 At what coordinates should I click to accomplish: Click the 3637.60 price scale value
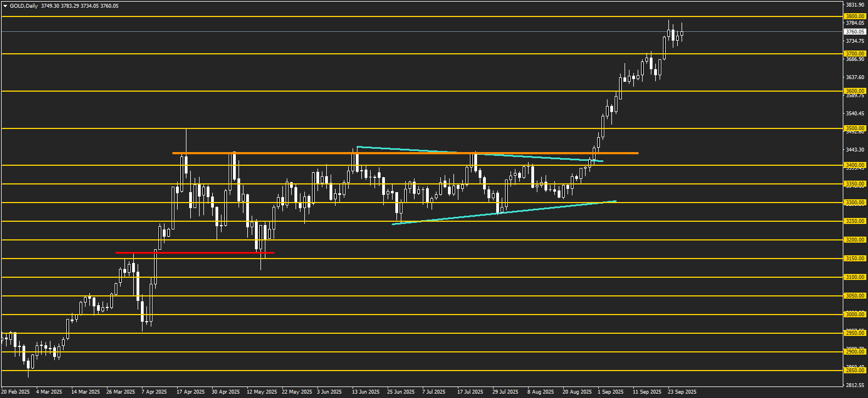[x=855, y=77]
